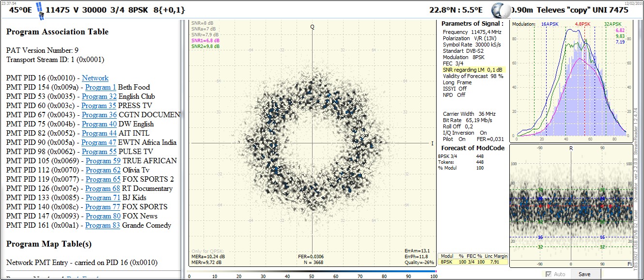644x280 pixels.
Task: Open Program 55 link for PULSE TV
Action: [x=99, y=152]
